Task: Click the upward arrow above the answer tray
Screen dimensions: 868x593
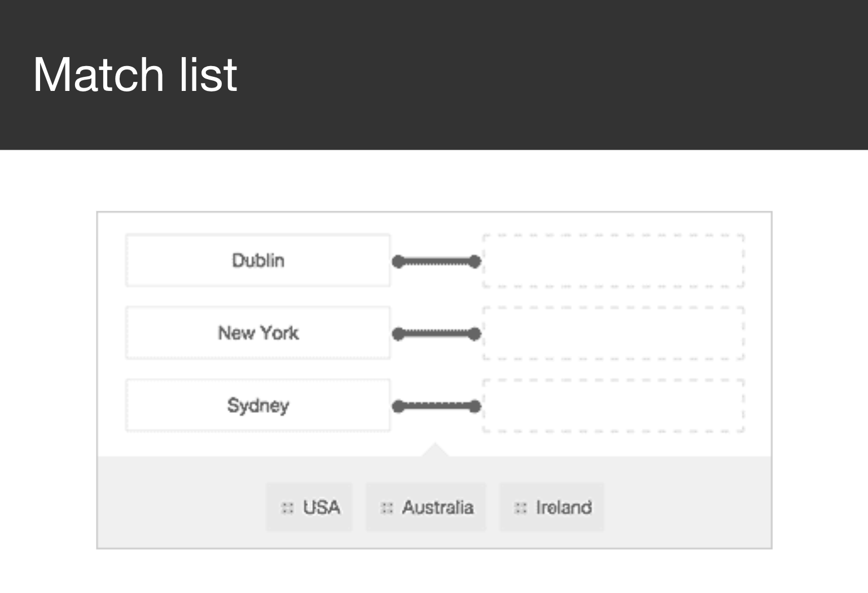Action: [x=435, y=449]
